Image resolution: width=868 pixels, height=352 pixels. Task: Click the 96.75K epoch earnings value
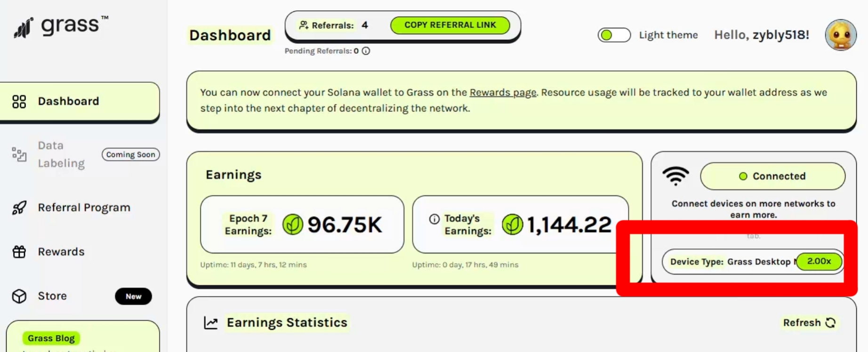[x=345, y=224]
